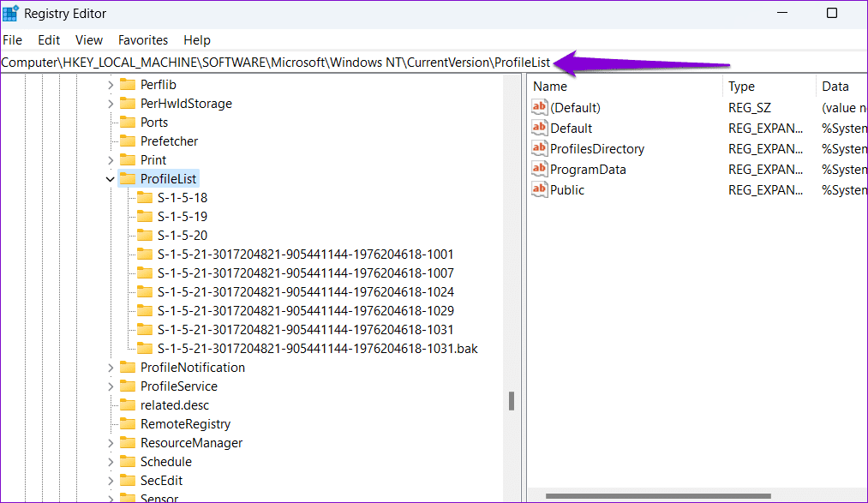This screenshot has height=503, width=868.
Task: Open the File menu
Action: pos(12,39)
